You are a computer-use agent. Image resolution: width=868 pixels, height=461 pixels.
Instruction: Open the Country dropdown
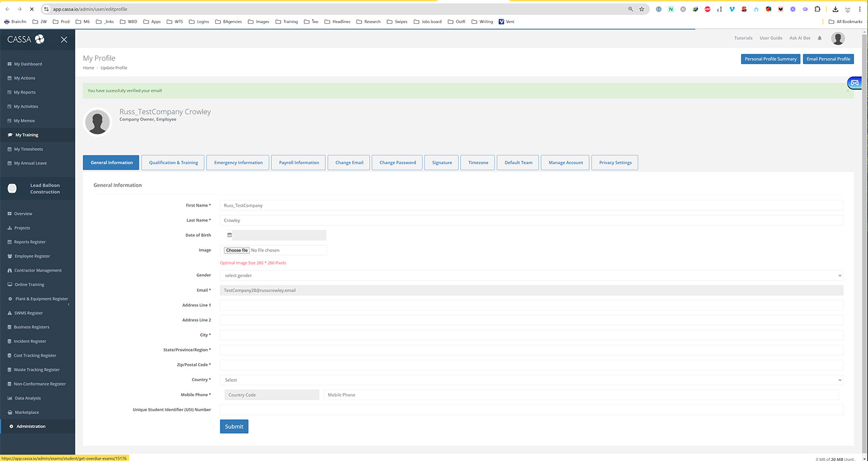531,380
